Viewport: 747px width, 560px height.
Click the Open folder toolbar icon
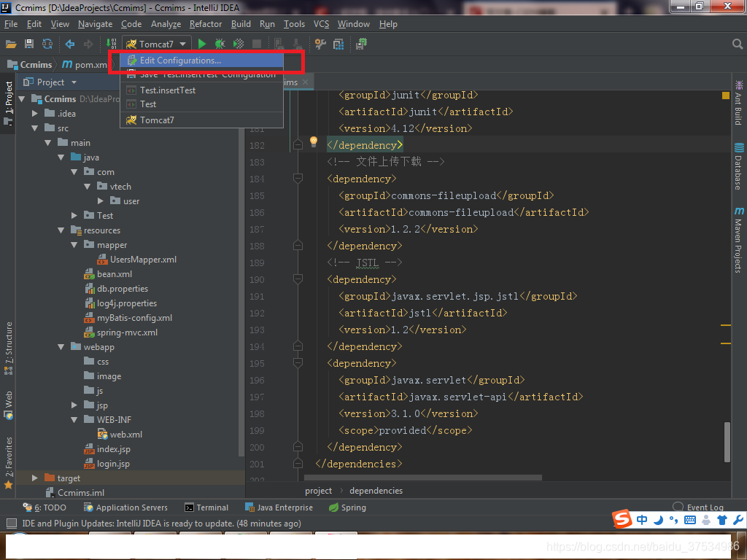pos(11,44)
